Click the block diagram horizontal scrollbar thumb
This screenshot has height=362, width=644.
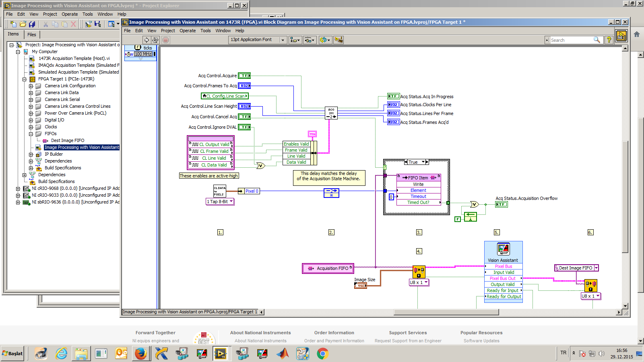coord(446,312)
